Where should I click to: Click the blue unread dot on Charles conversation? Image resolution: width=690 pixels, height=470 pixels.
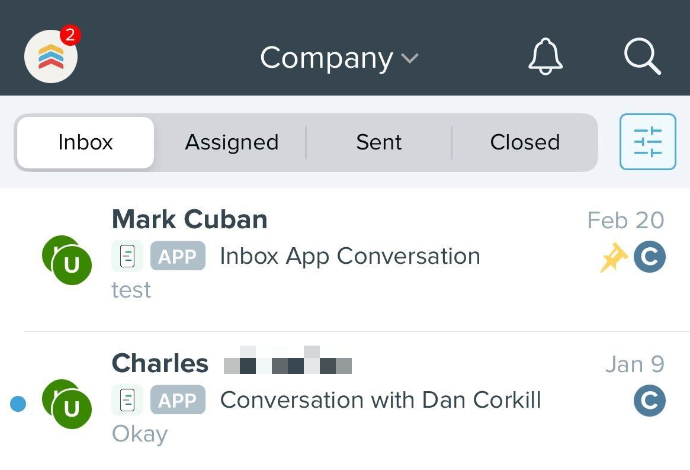(x=18, y=404)
